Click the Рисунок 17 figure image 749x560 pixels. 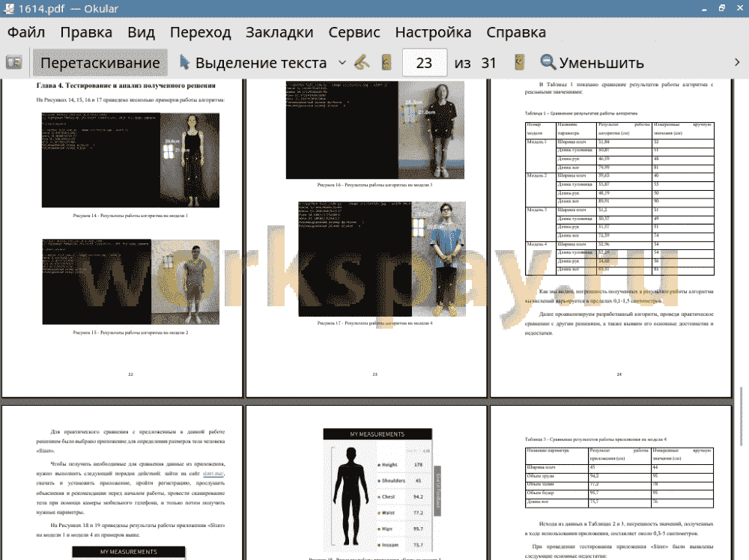coord(382,259)
